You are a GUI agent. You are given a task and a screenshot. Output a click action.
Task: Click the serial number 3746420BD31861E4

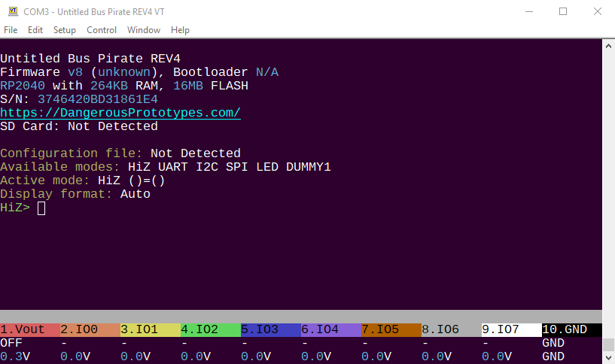click(x=98, y=99)
